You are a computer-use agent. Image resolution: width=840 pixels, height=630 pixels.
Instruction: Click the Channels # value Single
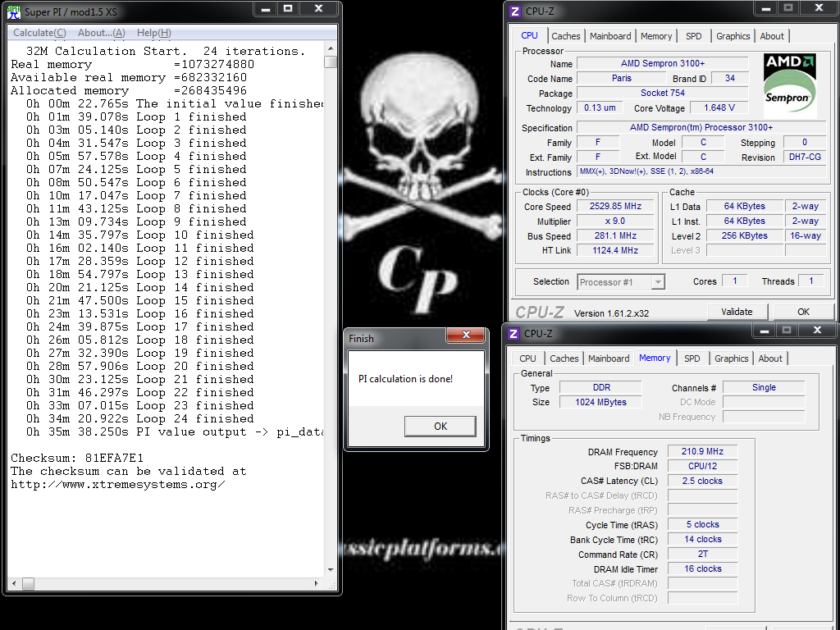click(764, 387)
